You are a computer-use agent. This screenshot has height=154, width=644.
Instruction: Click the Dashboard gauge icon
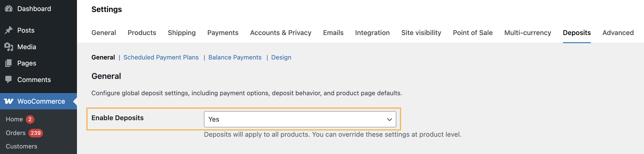(8, 9)
